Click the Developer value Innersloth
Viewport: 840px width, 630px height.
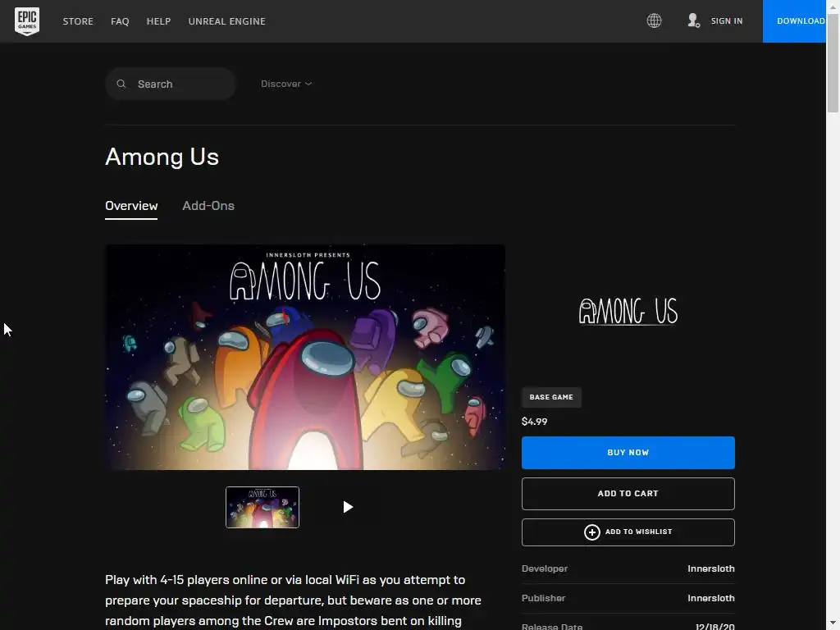point(711,568)
